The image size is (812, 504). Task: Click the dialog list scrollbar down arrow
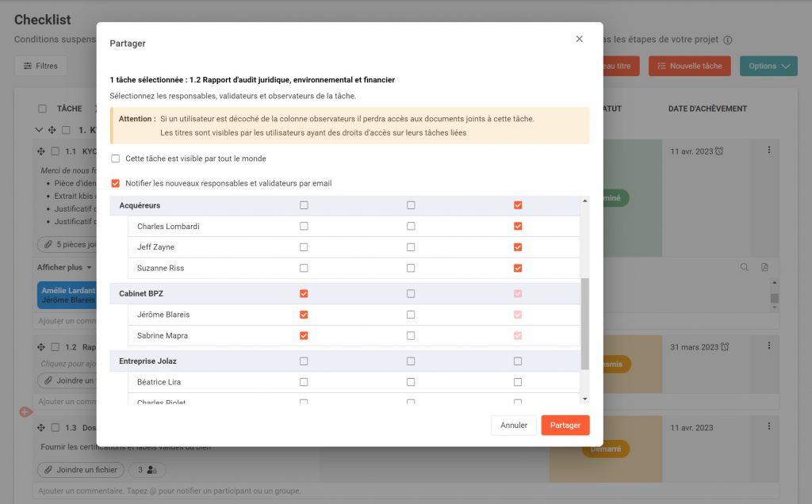[x=584, y=399]
